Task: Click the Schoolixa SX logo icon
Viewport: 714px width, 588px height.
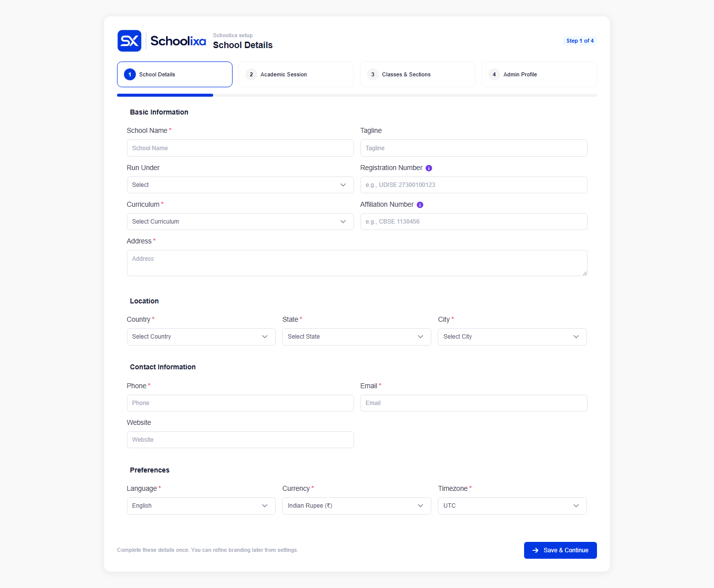Action: 129,41
